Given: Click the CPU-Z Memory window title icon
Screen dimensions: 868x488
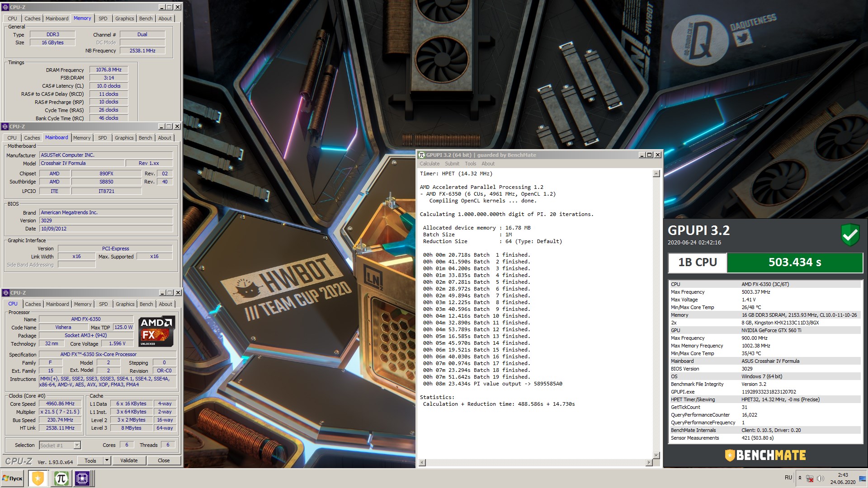Looking at the screenshot, I should 5,7.
